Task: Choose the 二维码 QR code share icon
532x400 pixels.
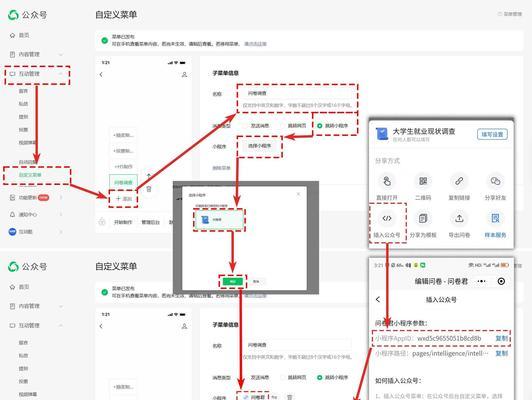Action: coord(423,181)
